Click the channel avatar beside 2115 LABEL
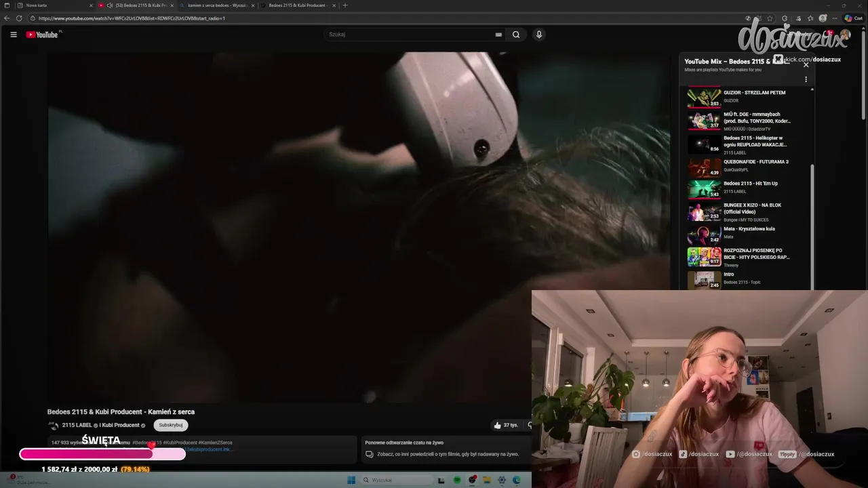Image resolution: width=868 pixels, height=488 pixels. pyautogui.click(x=54, y=425)
